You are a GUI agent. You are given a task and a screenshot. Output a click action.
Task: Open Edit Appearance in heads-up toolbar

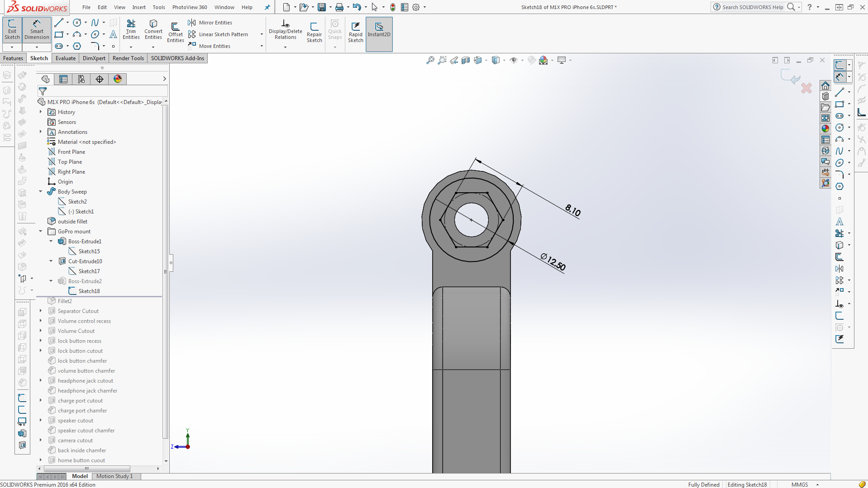544,60
